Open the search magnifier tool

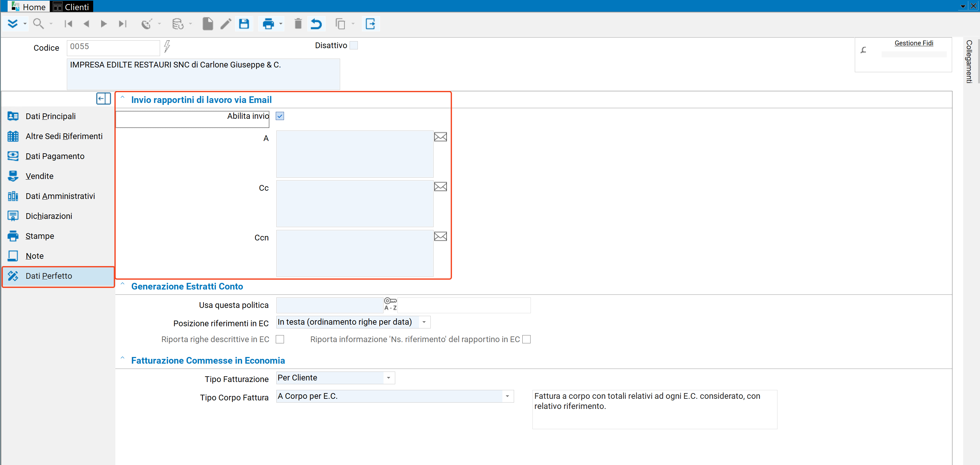point(38,24)
